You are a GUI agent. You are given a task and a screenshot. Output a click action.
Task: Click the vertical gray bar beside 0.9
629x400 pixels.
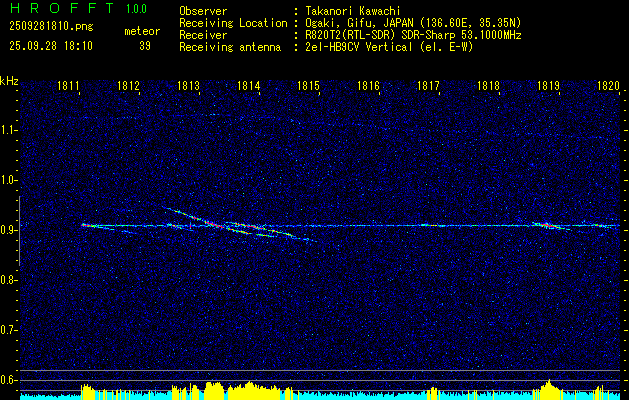[x=20, y=231]
